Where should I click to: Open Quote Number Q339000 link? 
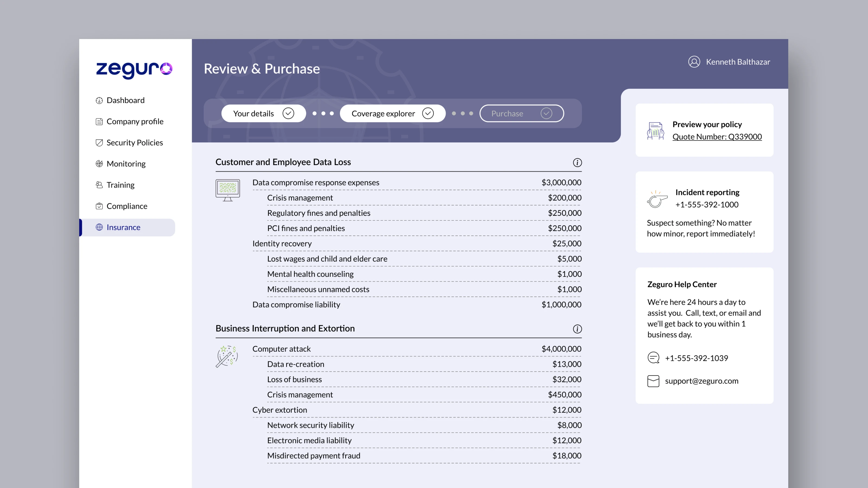click(x=717, y=137)
